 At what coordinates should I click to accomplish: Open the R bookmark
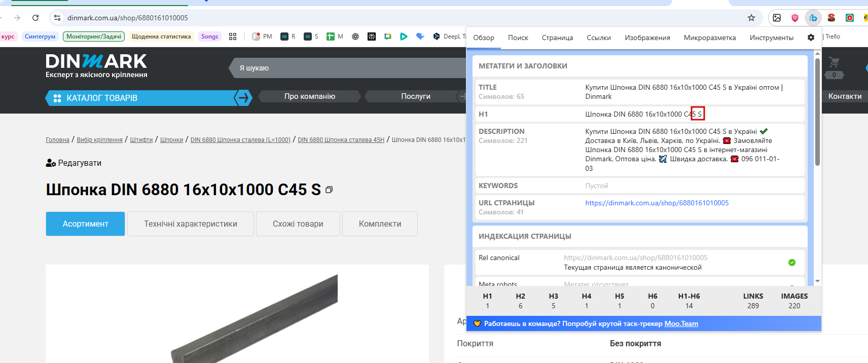point(288,37)
